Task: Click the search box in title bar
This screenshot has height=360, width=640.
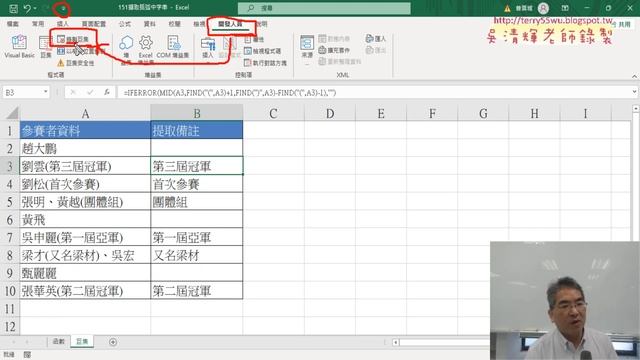Action: click(324, 8)
